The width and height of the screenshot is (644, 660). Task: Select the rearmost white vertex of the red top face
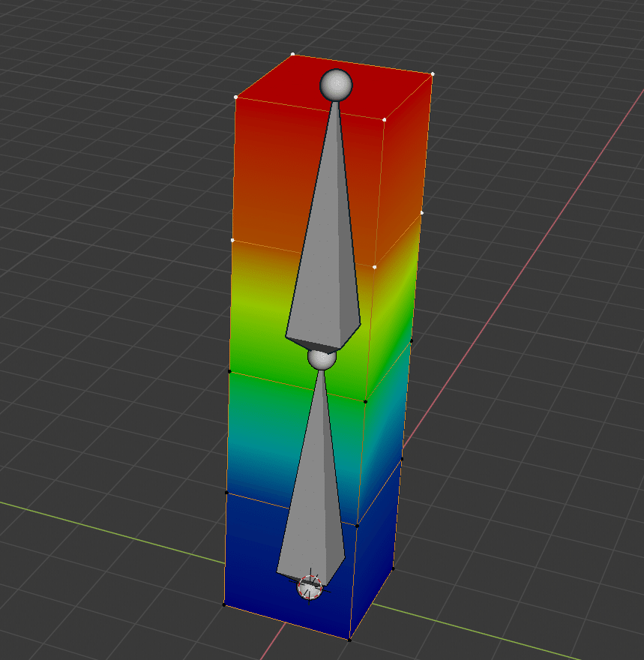click(293, 54)
